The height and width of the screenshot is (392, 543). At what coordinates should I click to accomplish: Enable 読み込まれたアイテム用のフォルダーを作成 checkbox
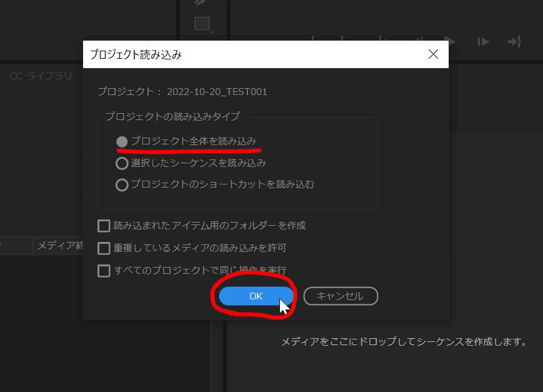(x=104, y=226)
